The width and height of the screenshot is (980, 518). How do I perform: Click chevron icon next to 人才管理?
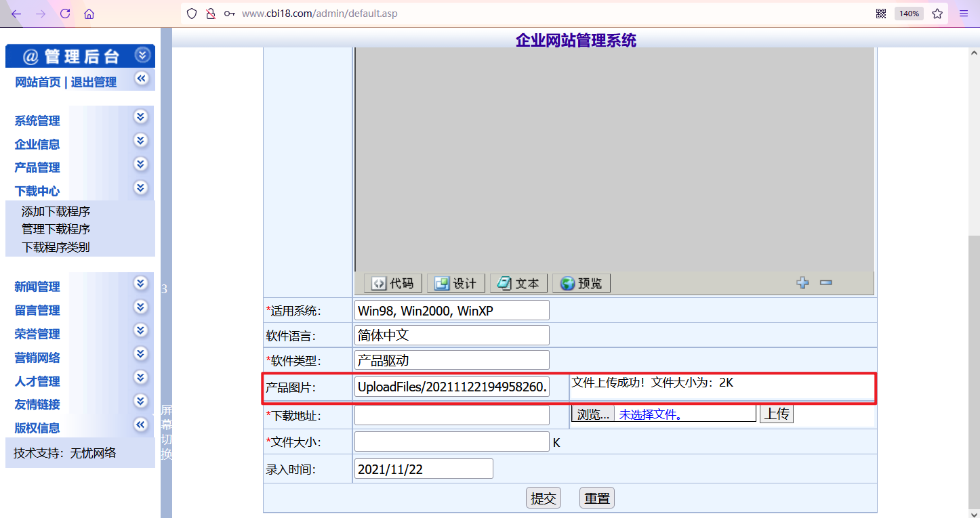coord(140,377)
